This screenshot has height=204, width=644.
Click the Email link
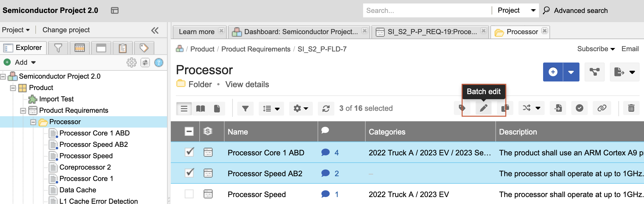pyautogui.click(x=630, y=49)
